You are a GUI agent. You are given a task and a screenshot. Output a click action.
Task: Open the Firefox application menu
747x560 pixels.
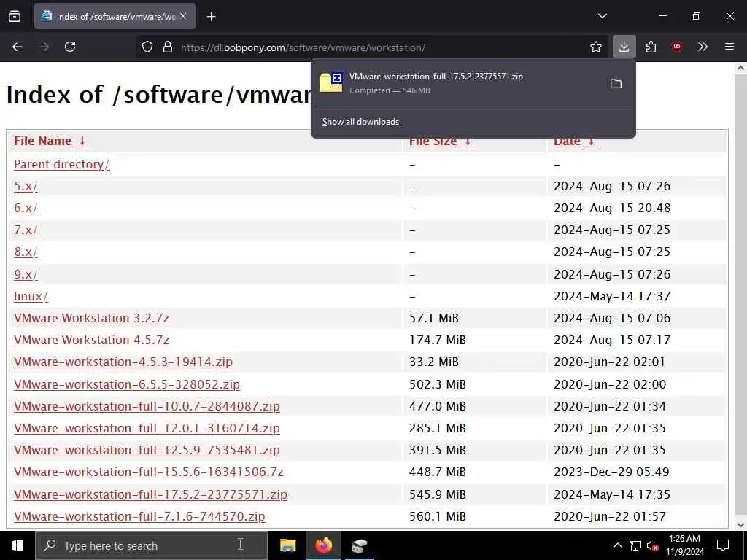tap(729, 47)
